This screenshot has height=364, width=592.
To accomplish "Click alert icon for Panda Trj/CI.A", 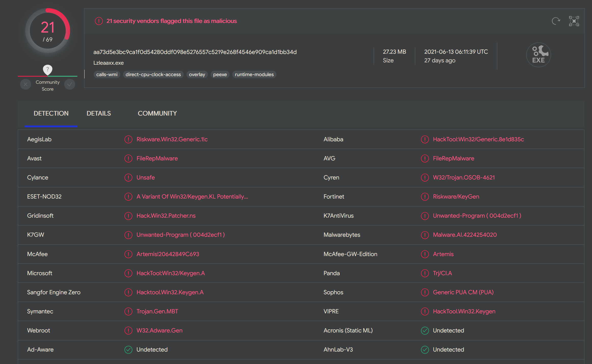I will click(x=425, y=273).
